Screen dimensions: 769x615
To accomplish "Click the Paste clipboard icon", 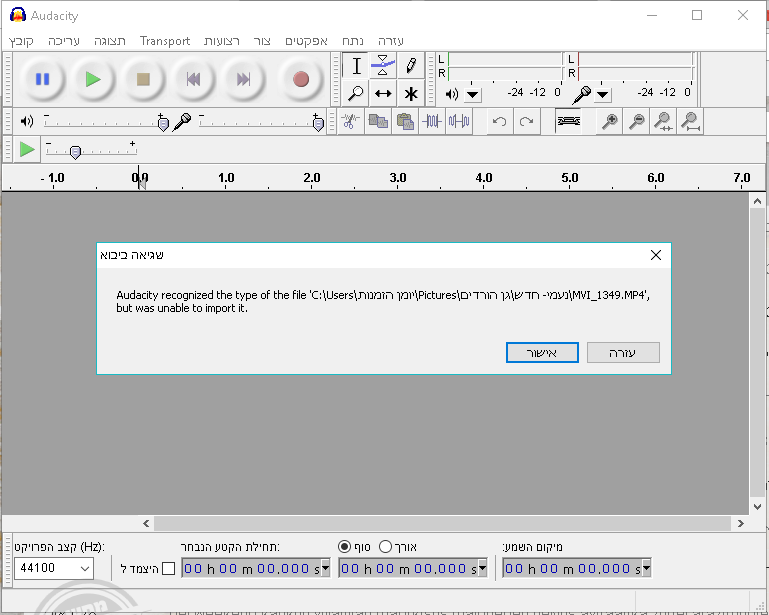I will point(405,121).
